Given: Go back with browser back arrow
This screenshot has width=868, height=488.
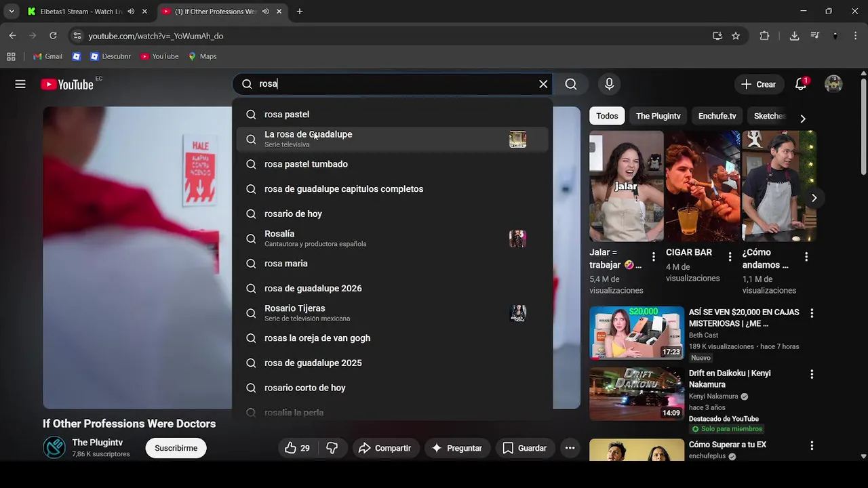Looking at the screenshot, I should coord(12,36).
